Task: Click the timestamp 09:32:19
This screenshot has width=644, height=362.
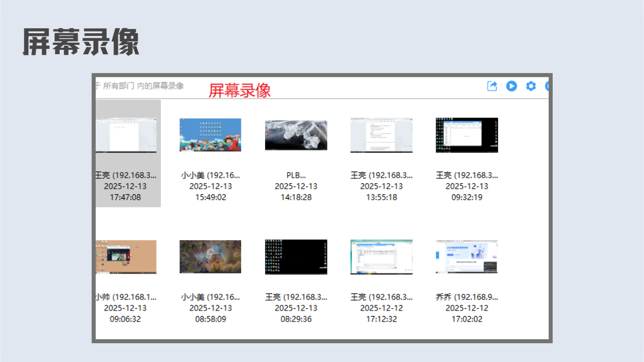Action: (x=466, y=197)
